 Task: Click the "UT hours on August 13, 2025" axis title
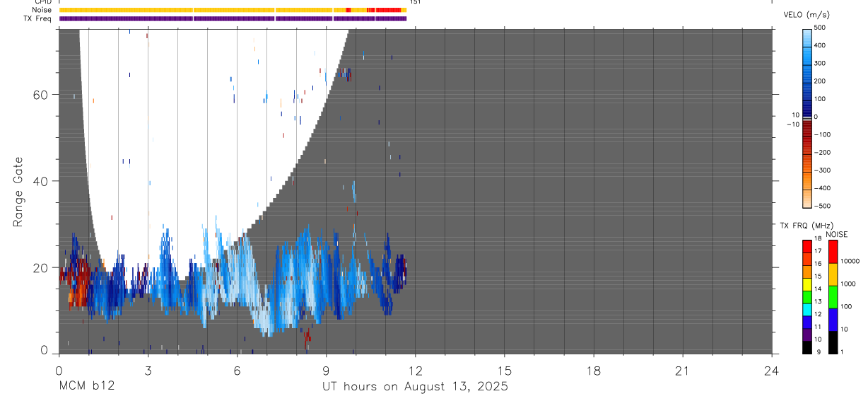tap(415, 387)
